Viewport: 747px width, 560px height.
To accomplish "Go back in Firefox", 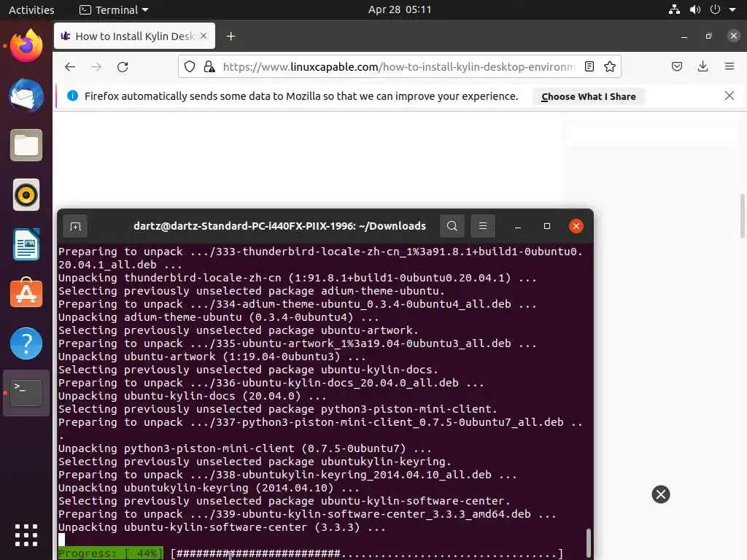I will pos(70,66).
